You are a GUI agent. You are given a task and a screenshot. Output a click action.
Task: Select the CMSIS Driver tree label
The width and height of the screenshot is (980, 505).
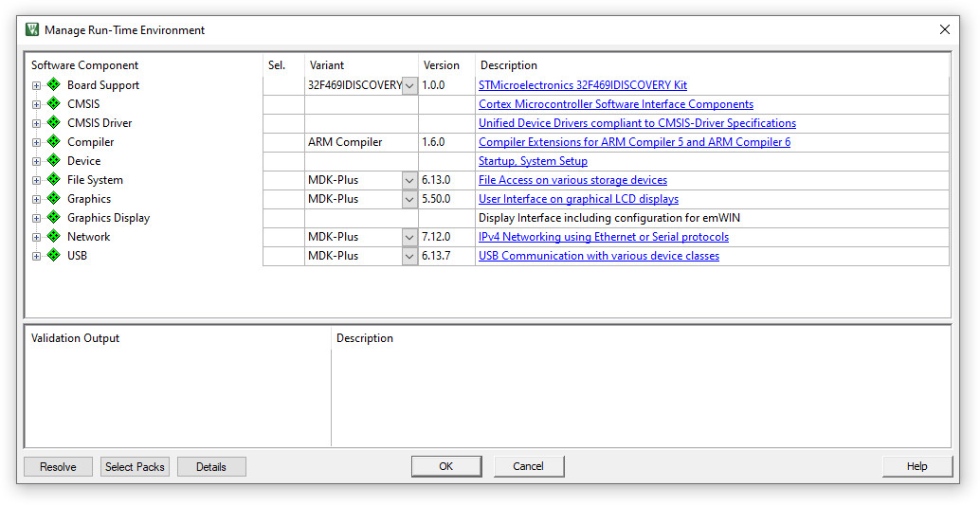click(100, 123)
